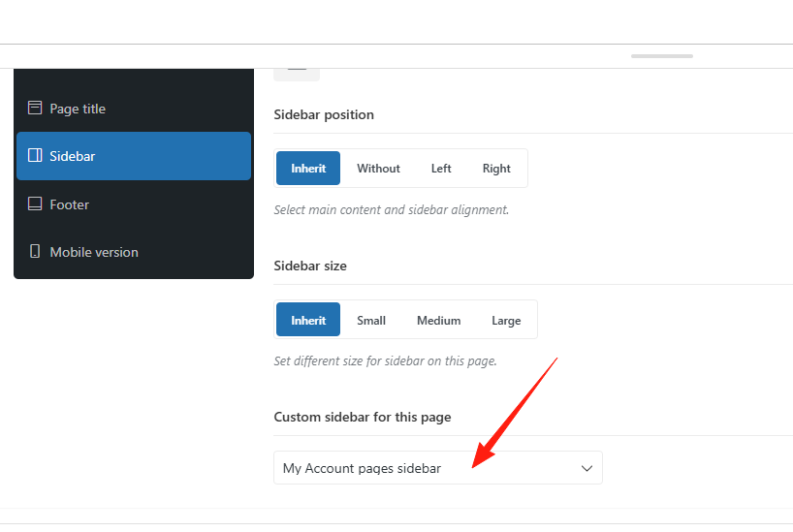The image size is (793, 532).
Task: Choose Medium sidebar size
Action: (438, 320)
